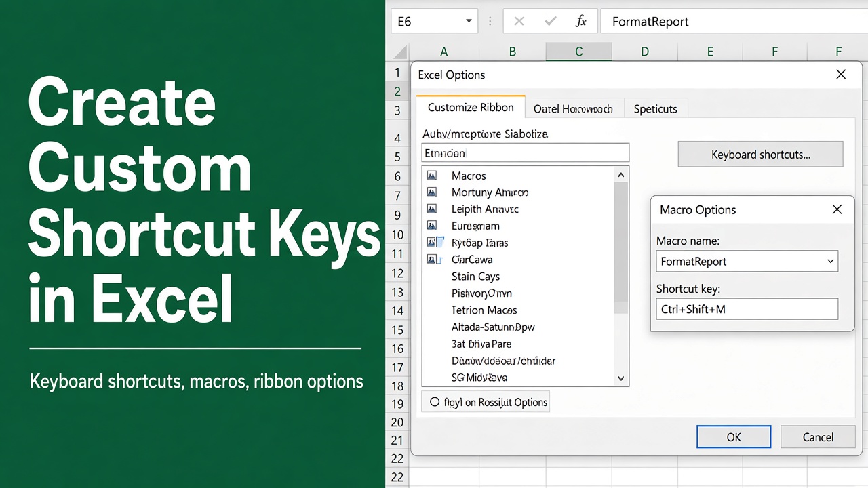Click OK in Excel Options
The image size is (868, 488).
pos(734,437)
